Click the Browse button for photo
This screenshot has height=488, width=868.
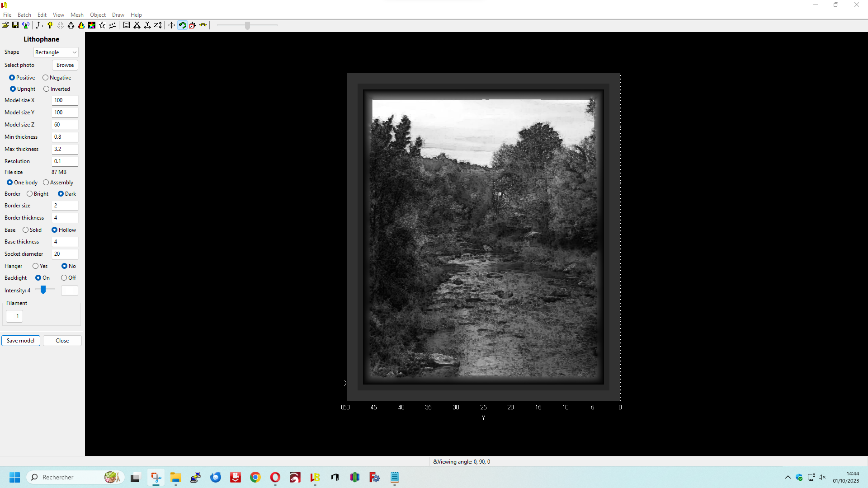pyautogui.click(x=65, y=65)
